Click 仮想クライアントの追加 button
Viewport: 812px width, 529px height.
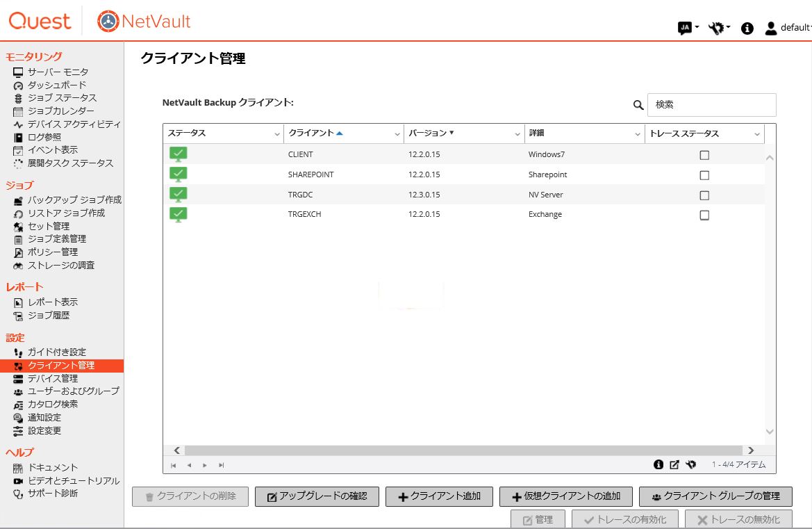pyautogui.click(x=566, y=496)
